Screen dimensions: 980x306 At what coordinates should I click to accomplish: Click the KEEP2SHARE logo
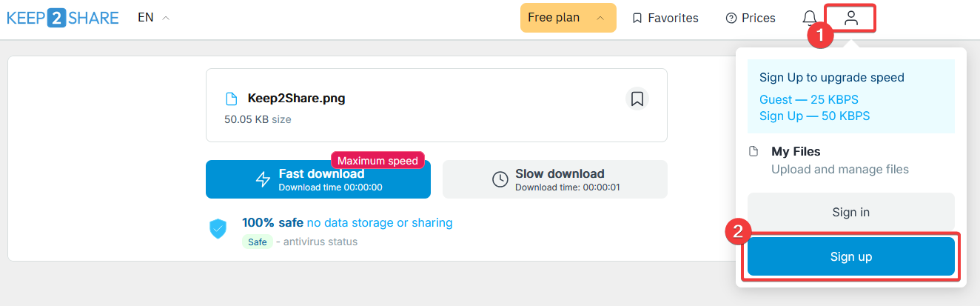pos(63,18)
